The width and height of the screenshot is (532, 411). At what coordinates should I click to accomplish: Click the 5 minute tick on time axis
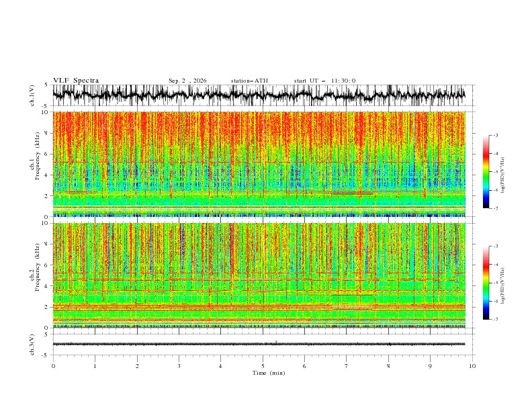point(263,366)
